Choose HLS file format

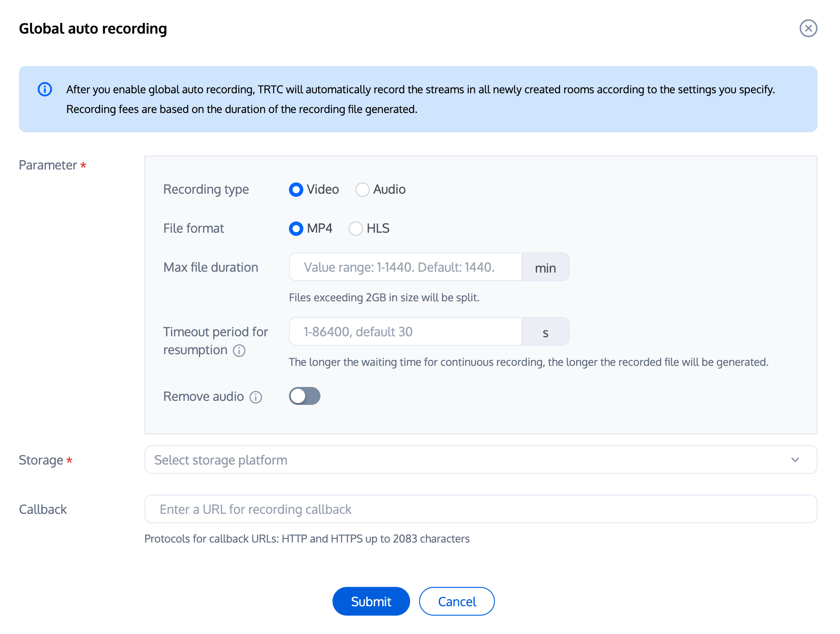(356, 229)
